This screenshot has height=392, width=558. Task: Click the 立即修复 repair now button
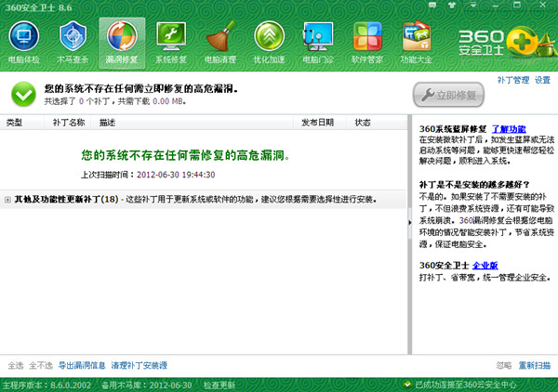[451, 94]
